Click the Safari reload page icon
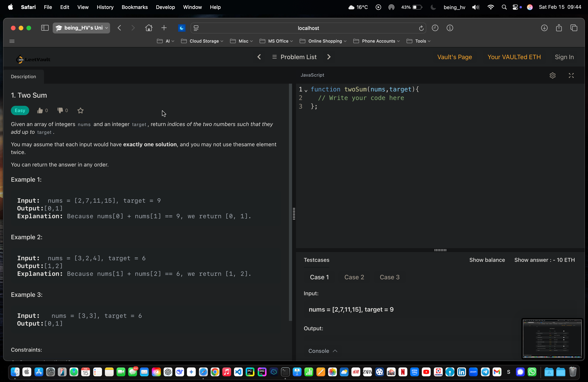 (x=421, y=28)
